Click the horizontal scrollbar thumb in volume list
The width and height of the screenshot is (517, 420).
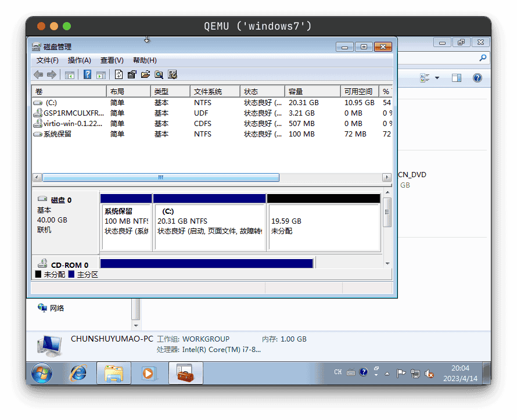(161, 178)
